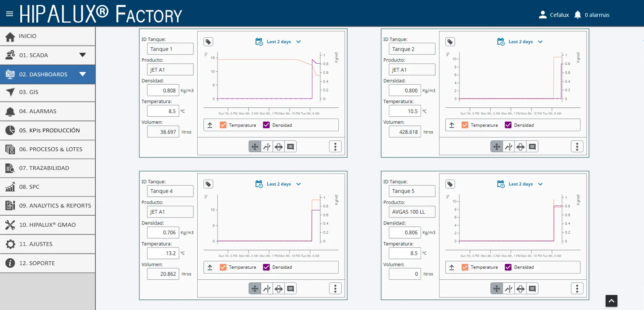Open Last 2 days dropdown in Tanque 1
Image resolution: width=644 pixels, height=310 pixels.
(279, 42)
